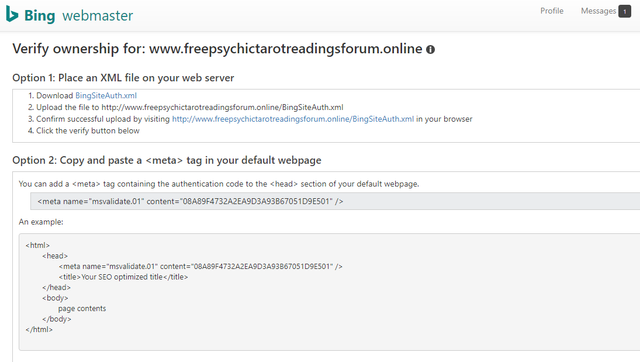Screen dimensions: 640x362
Task: Download the BingSiteAuth.xml file link
Action: (106, 95)
